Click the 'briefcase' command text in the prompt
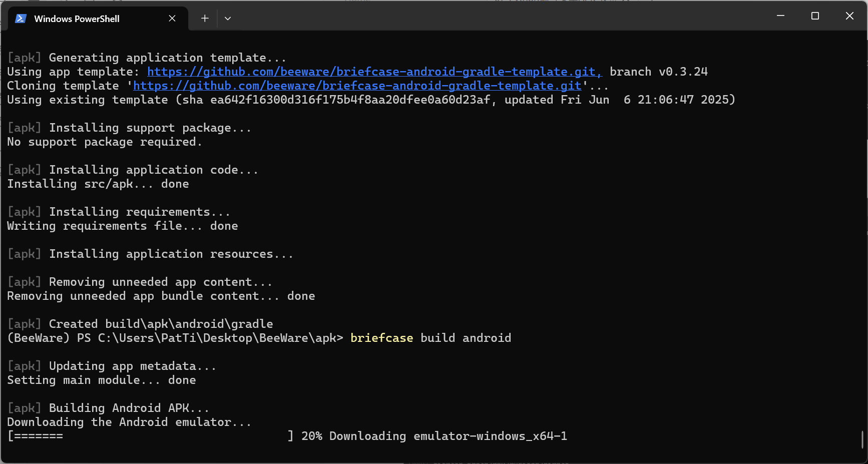868x464 pixels. coord(382,338)
